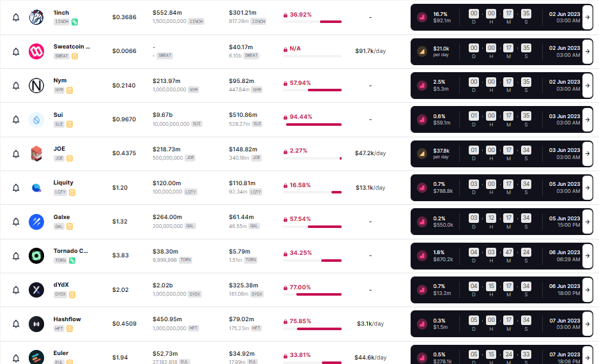
Task: Click the JOE token avatar
Action: (36, 154)
